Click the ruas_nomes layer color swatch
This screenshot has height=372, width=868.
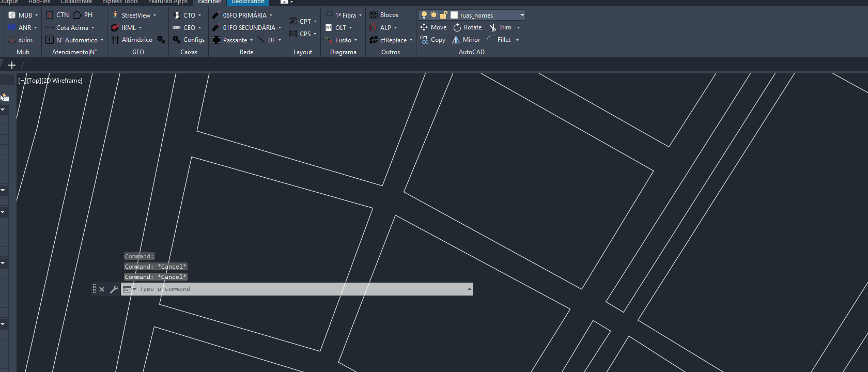(454, 15)
